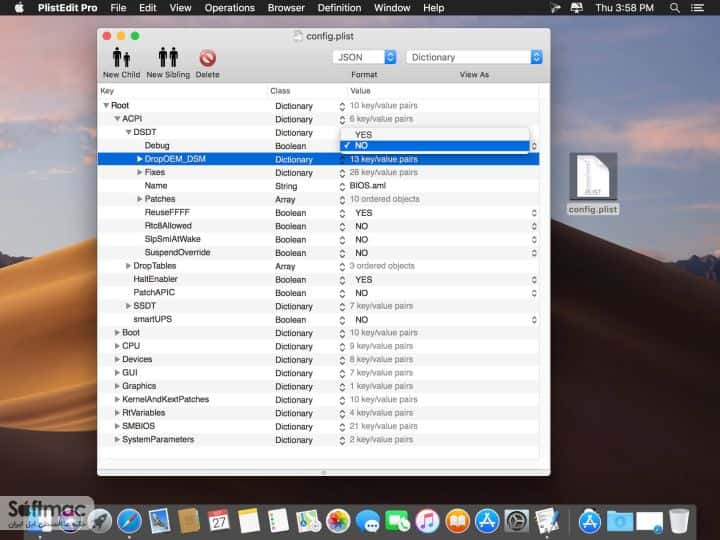The image size is (720, 540).
Task: Open Reminders list icon in the Dock
Action: click(x=278, y=521)
